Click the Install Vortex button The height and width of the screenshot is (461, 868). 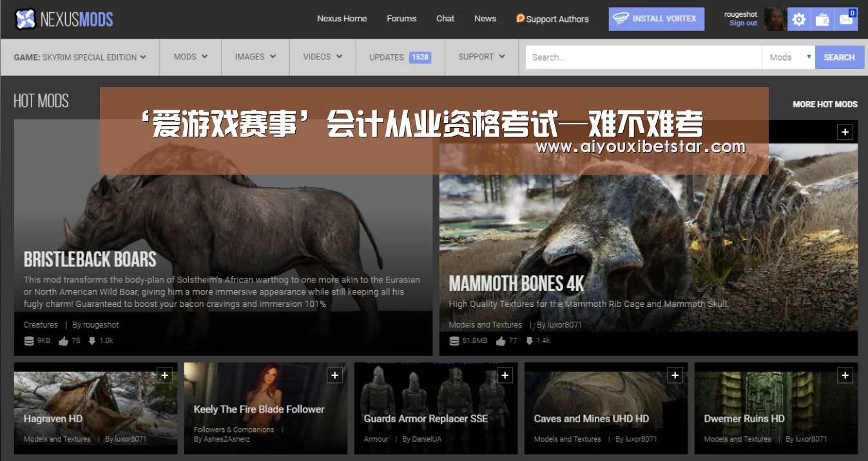(657, 19)
